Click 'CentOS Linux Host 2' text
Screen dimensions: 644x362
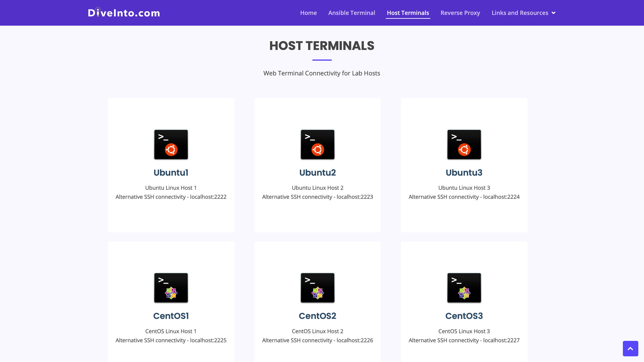317,331
